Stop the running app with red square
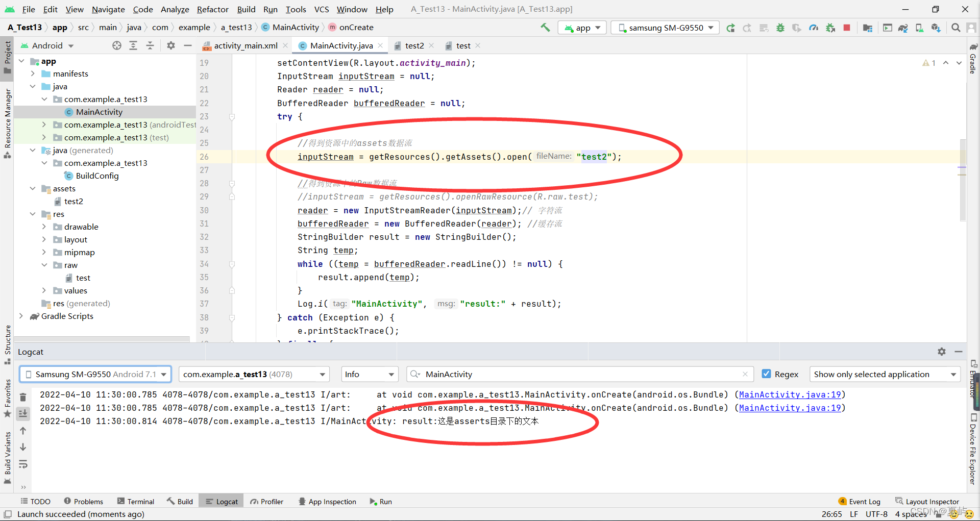 847,28
